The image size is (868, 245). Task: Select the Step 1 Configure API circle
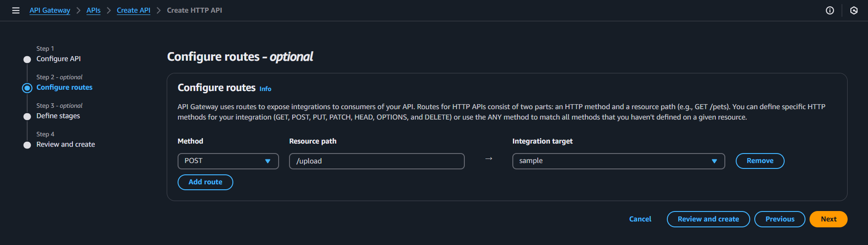pos(27,59)
